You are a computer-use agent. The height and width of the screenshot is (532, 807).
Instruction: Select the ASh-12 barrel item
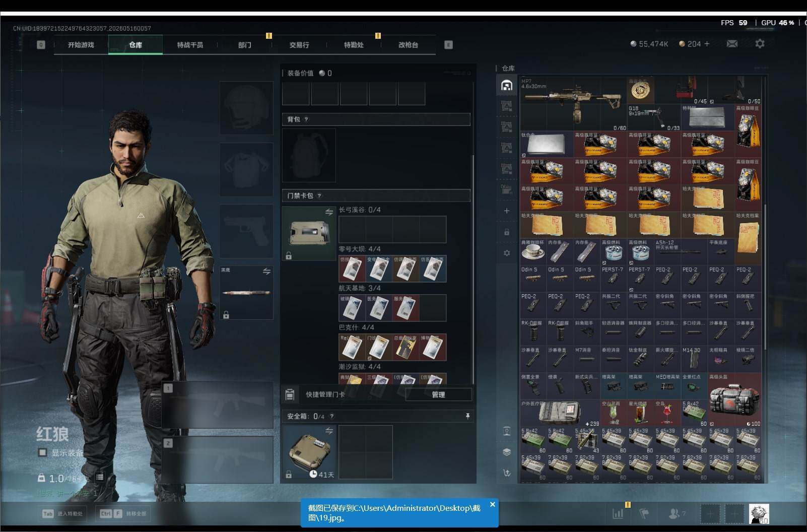tap(680, 252)
